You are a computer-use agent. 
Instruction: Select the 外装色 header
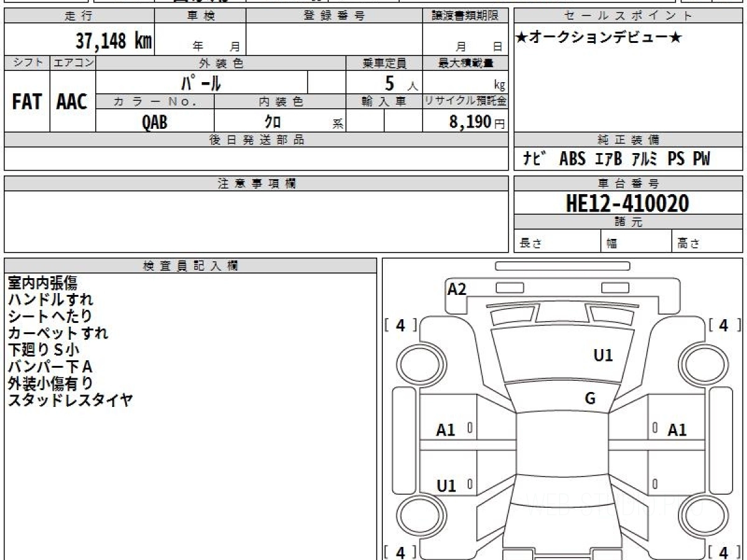coord(221,63)
